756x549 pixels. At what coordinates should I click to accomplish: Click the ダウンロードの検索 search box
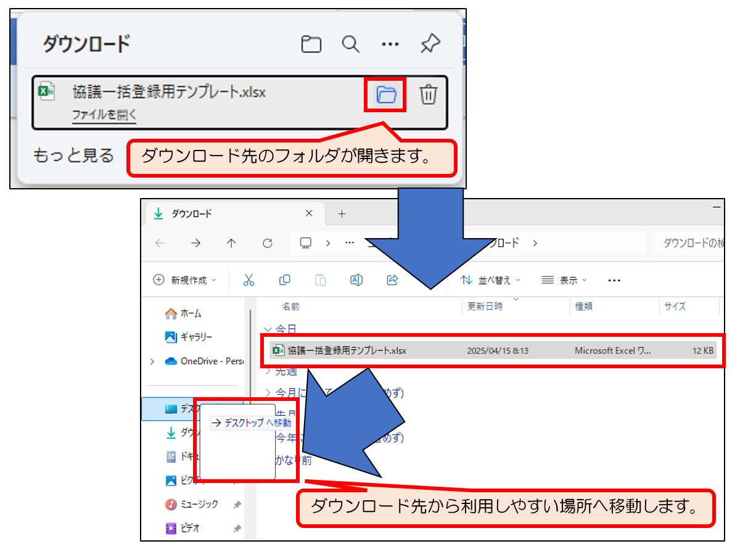tap(688, 243)
